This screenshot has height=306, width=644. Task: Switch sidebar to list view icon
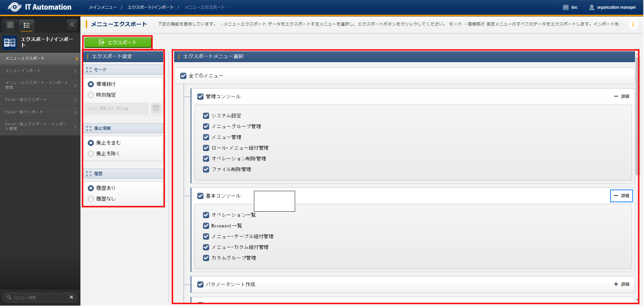coord(27,25)
